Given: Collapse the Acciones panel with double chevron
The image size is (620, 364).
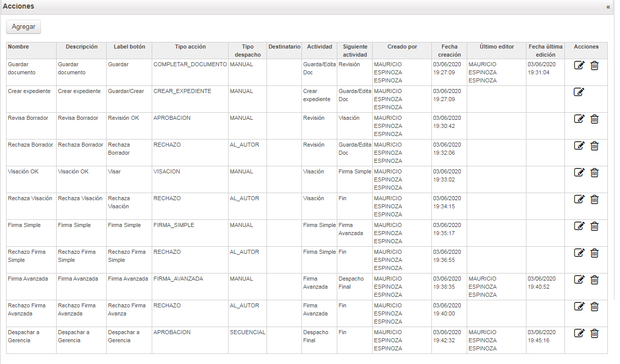Looking at the screenshot, I should tap(608, 7).
